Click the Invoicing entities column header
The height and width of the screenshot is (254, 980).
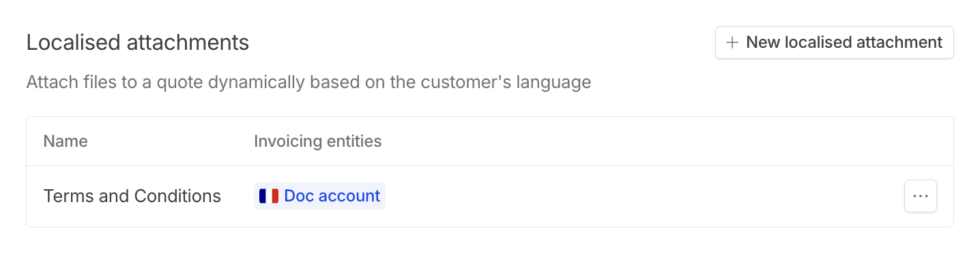click(318, 141)
